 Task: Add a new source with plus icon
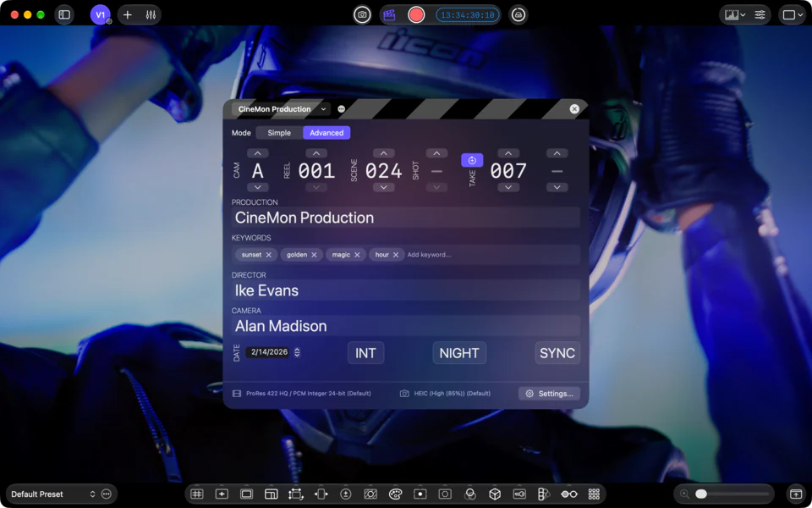coord(128,14)
